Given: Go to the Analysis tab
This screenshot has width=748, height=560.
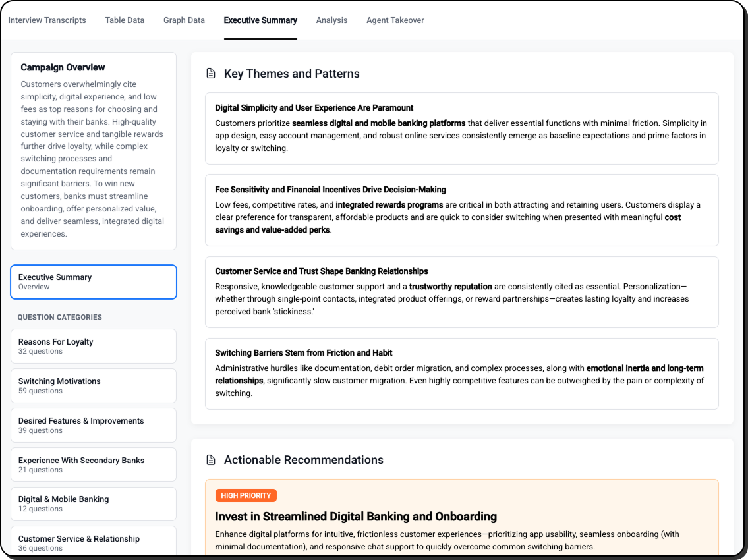Looking at the screenshot, I should pos(331,20).
